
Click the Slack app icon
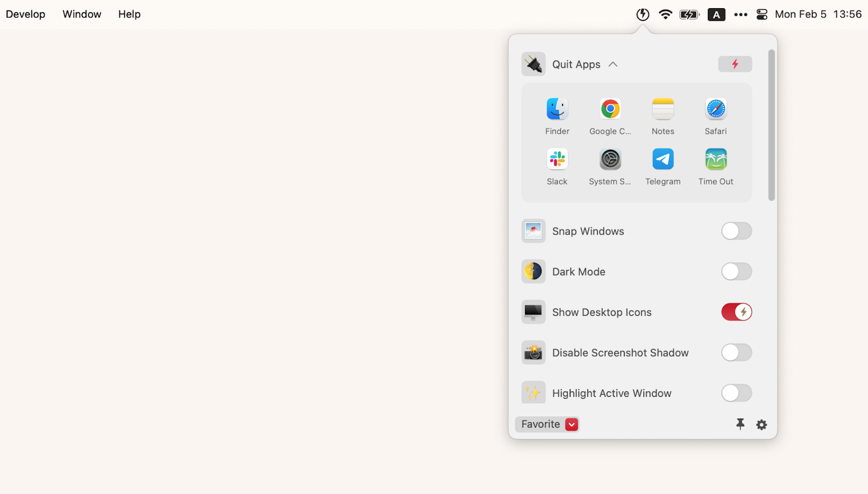coord(557,160)
